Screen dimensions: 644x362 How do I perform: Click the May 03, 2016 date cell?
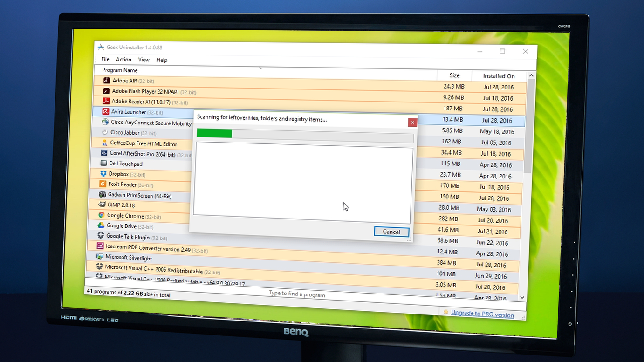pyautogui.click(x=494, y=209)
